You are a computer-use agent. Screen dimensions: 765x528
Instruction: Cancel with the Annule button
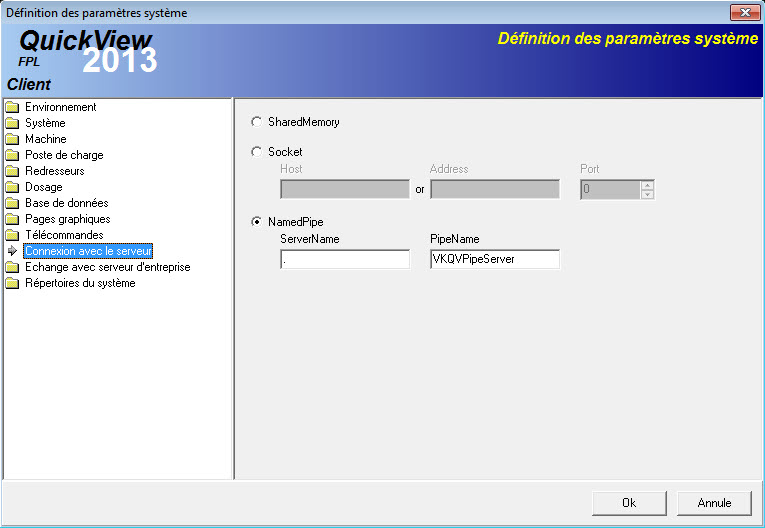point(714,503)
